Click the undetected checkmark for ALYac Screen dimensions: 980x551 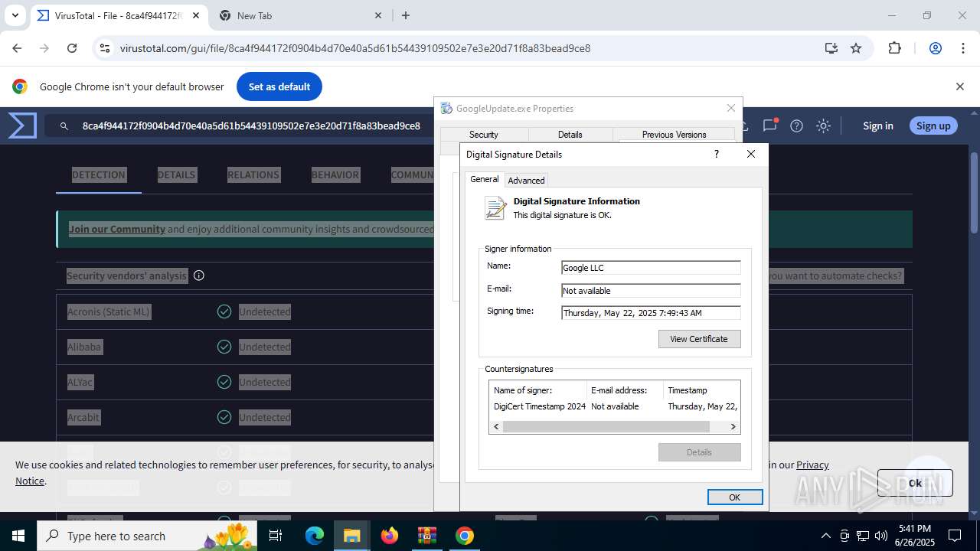coord(224,382)
